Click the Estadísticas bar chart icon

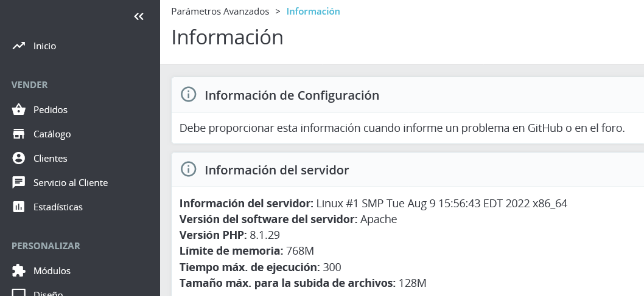pos(19,207)
